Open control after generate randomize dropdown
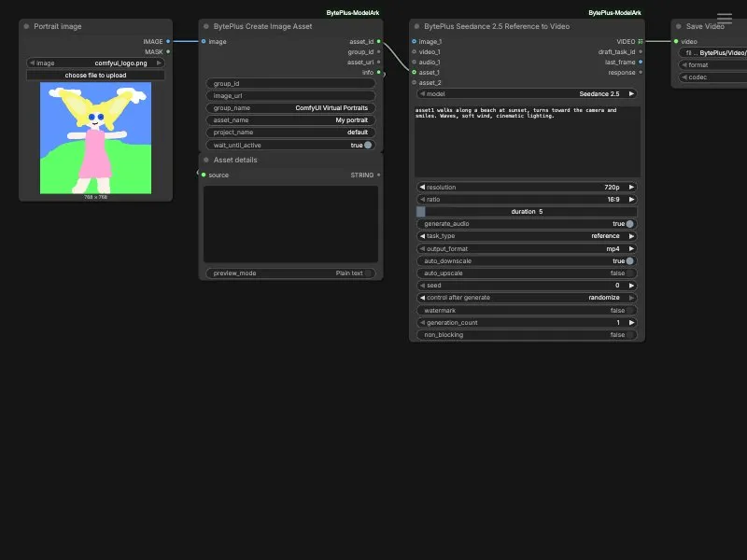747x560 pixels. click(x=527, y=298)
